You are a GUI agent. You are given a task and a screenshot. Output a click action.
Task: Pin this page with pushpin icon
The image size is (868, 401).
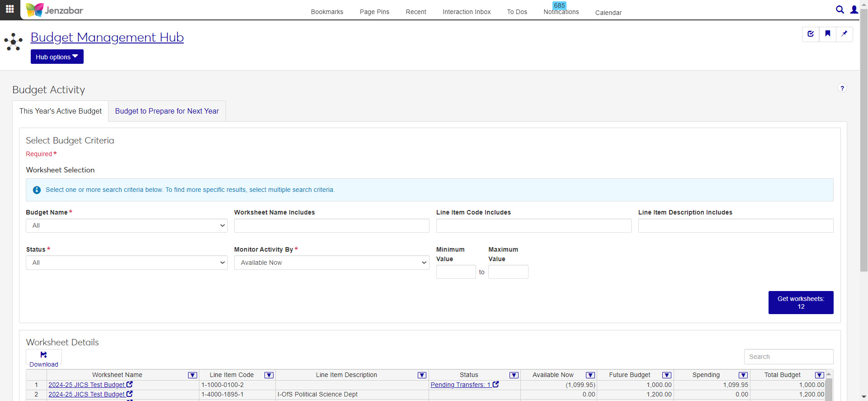(844, 34)
